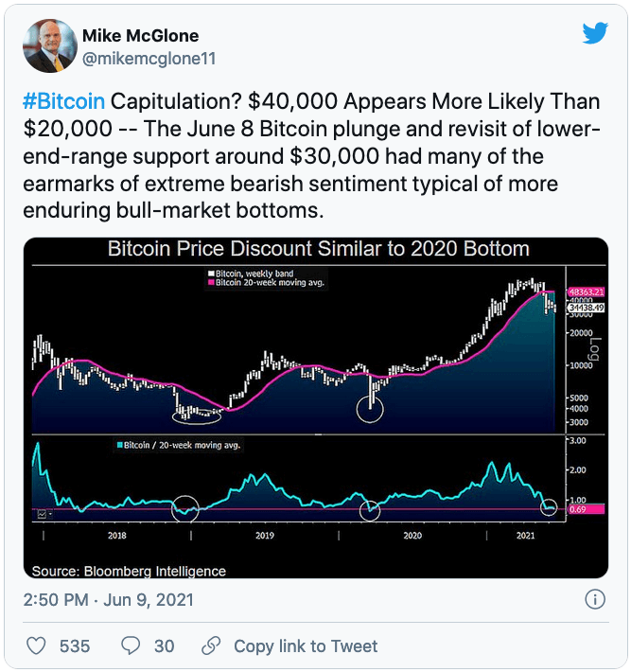631x672 pixels.
Task: Select Copy link to Tweet
Action: pyautogui.click(x=306, y=645)
